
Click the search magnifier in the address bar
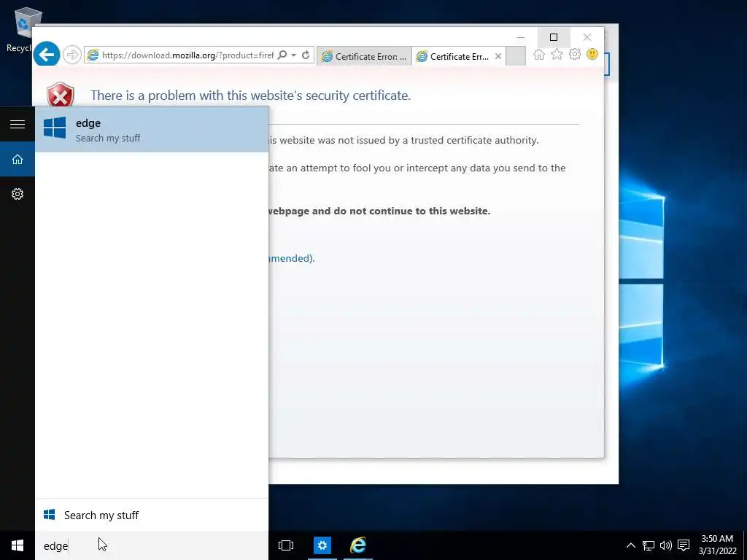tap(282, 55)
